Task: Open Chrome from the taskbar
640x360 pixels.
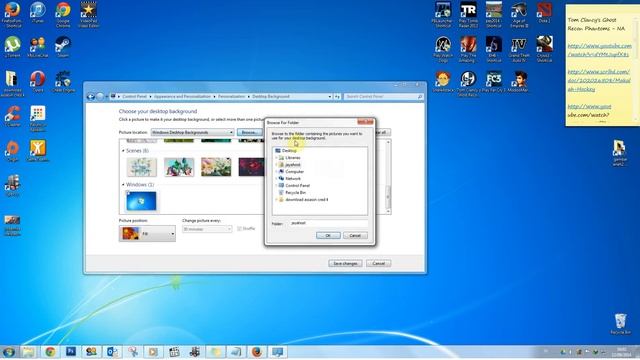Action: click(x=50, y=352)
